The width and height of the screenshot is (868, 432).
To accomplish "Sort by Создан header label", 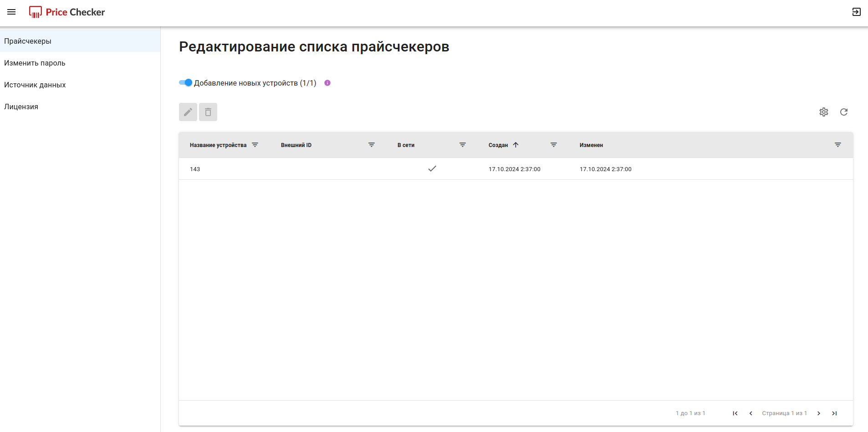I will (498, 145).
